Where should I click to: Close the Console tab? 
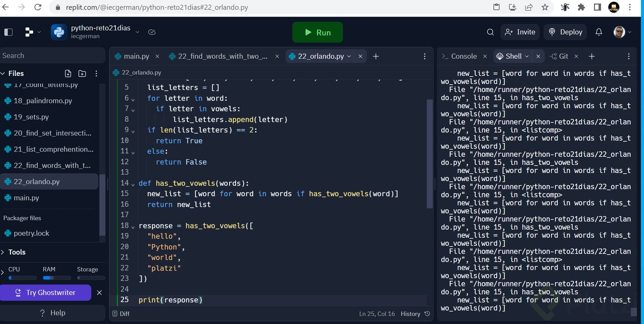tap(485, 56)
